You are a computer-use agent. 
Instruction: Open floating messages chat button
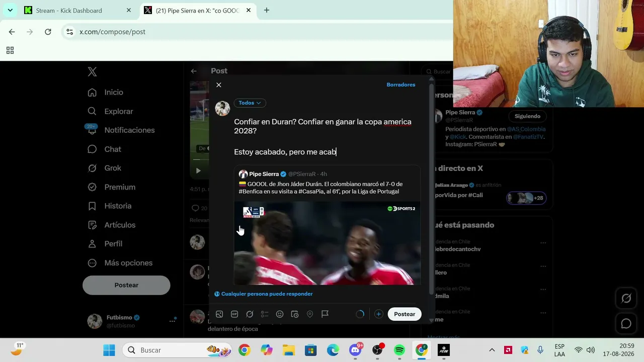pyautogui.click(x=626, y=324)
